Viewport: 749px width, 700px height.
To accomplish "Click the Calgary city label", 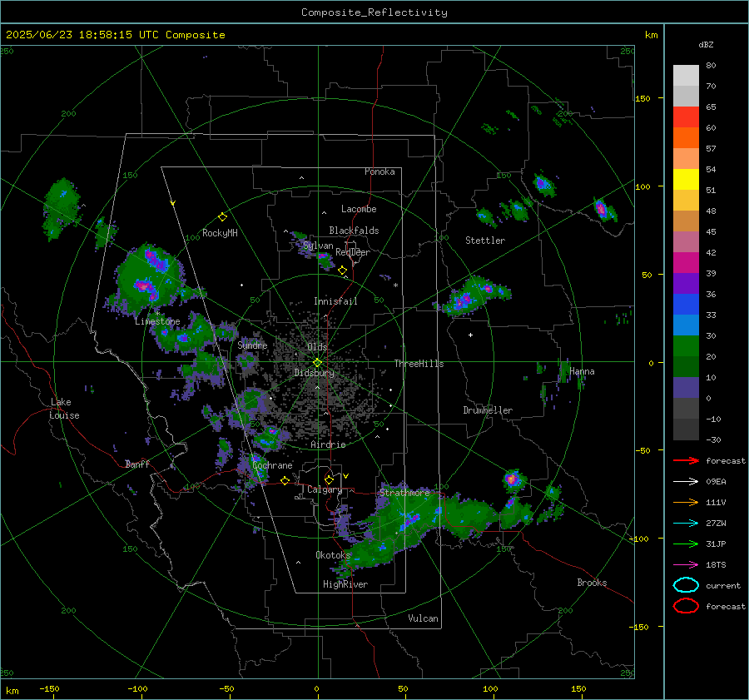I will (325, 489).
